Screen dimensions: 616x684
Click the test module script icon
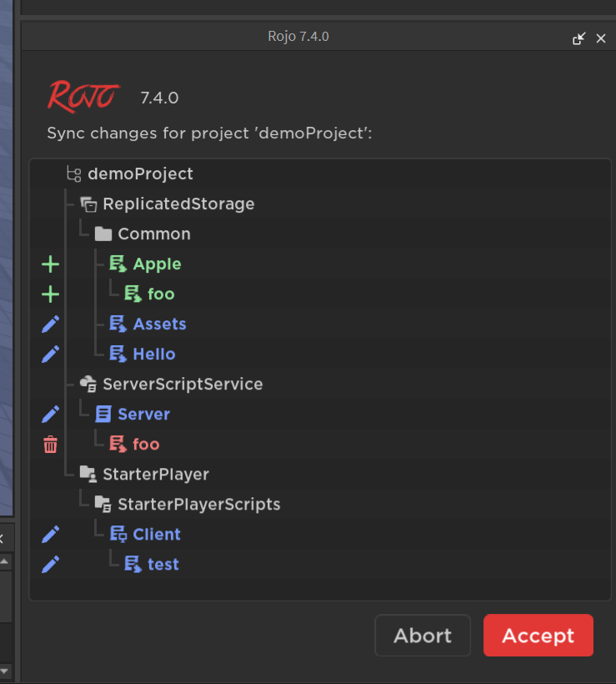pos(133,565)
